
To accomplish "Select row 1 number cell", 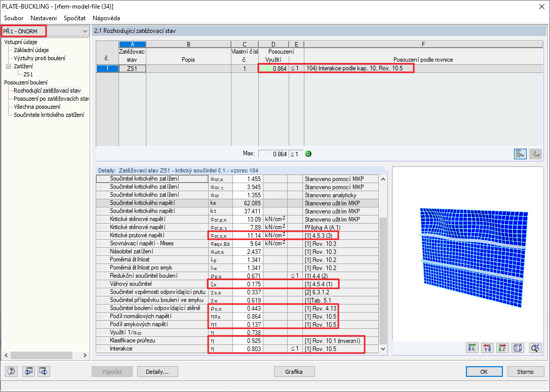I will pyautogui.click(x=107, y=68).
